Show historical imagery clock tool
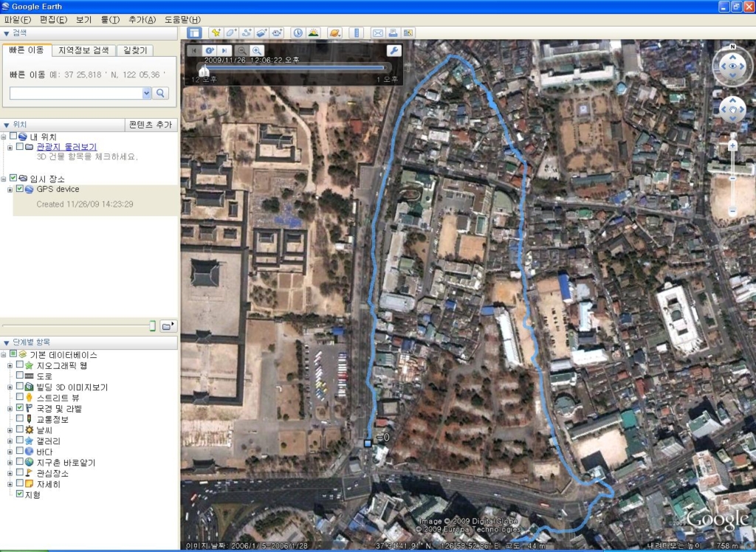756x552 pixels. [x=298, y=32]
